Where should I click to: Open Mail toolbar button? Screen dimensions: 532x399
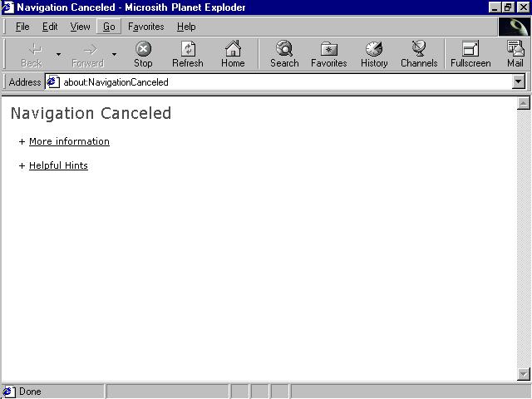tap(515, 54)
